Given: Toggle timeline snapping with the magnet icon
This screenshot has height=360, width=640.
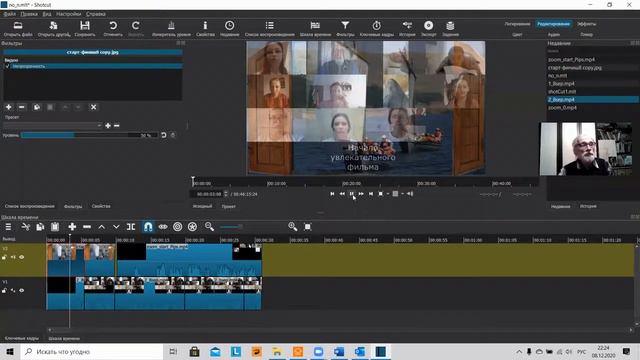Looking at the screenshot, I should 148,227.
